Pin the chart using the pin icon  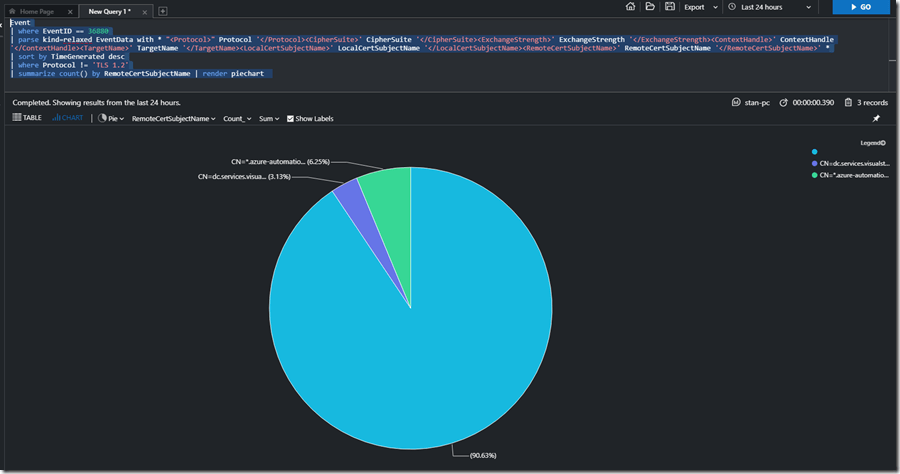point(876,118)
